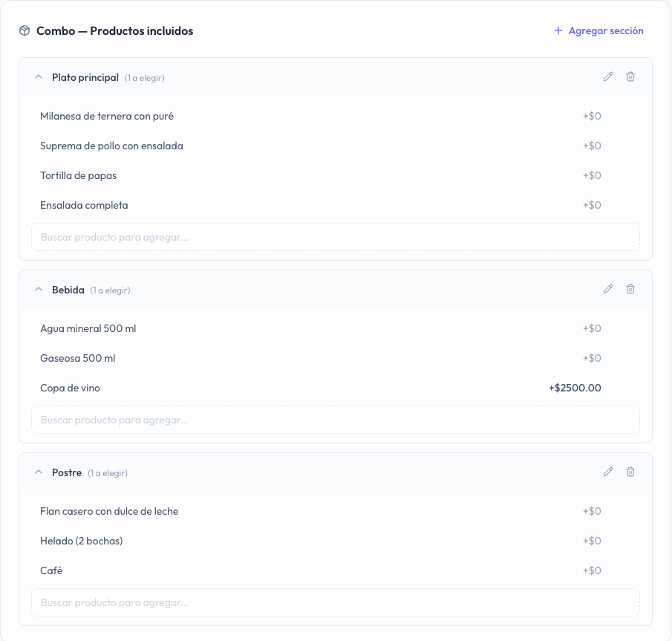Delete the Plato principal section via trash icon
672x641 pixels.
point(630,77)
